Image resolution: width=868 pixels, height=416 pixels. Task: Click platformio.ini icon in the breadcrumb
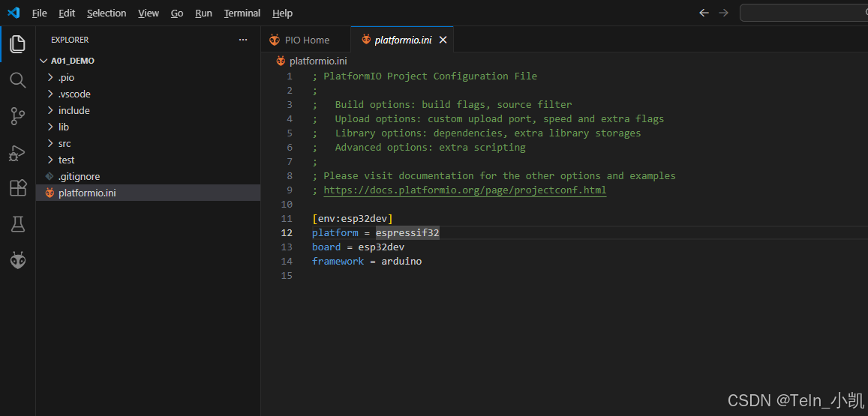281,61
